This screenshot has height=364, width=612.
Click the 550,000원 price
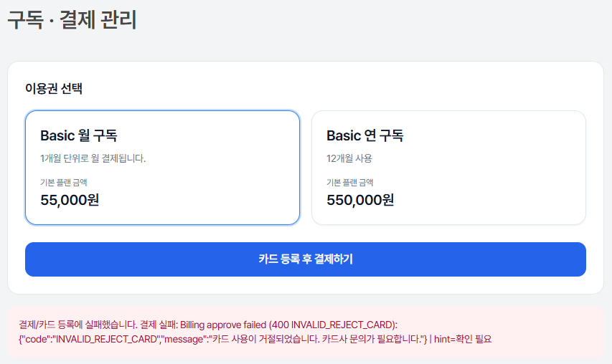click(360, 200)
